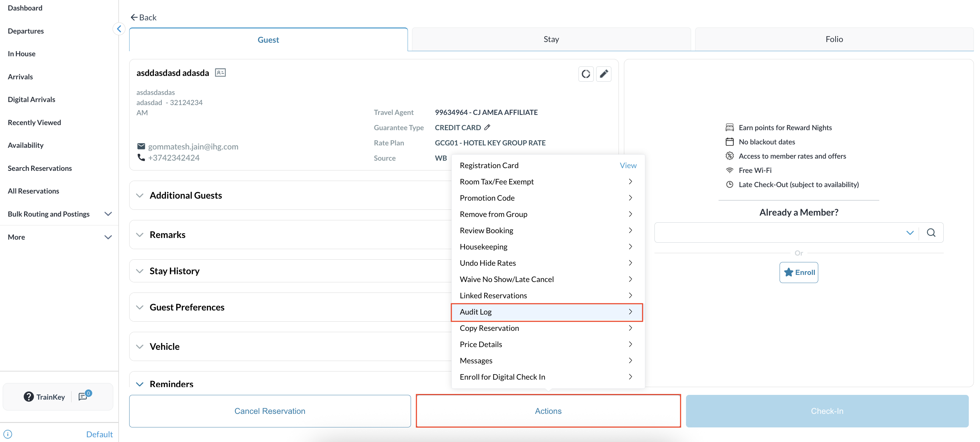This screenshot has height=442, width=980.
Task: Switch to the Stay tab
Action: 551,39
